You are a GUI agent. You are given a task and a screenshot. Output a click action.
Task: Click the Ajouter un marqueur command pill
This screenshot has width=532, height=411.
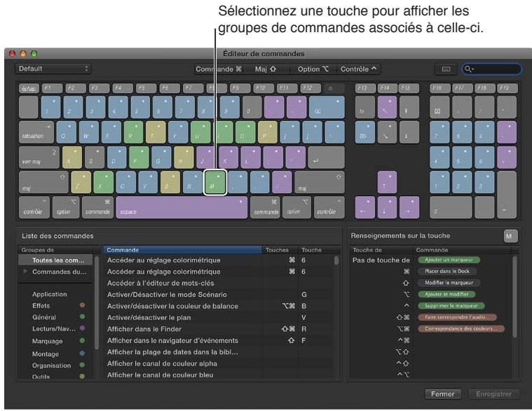(x=449, y=260)
